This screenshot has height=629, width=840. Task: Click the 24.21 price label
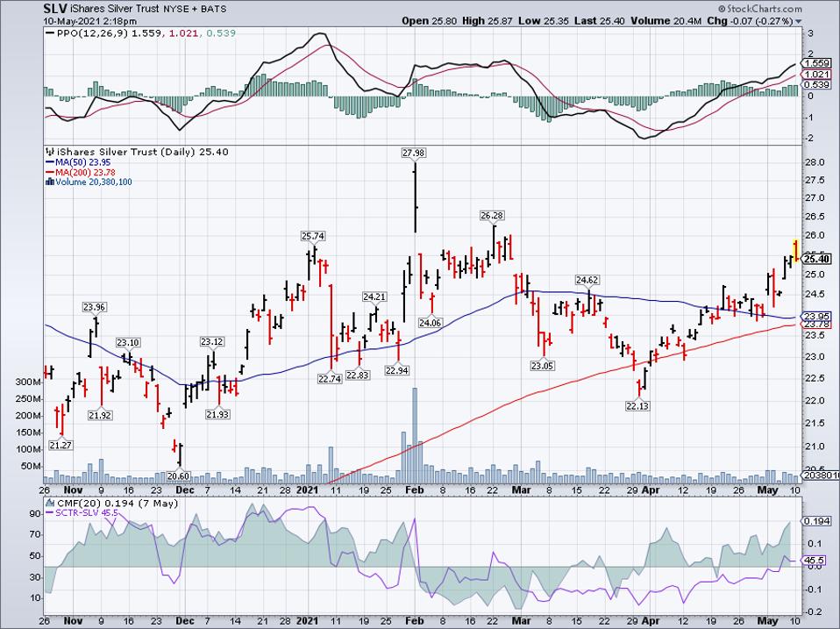coord(374,297)
